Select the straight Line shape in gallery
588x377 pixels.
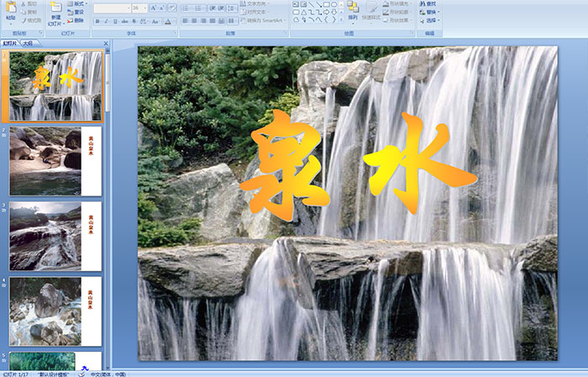312,4
